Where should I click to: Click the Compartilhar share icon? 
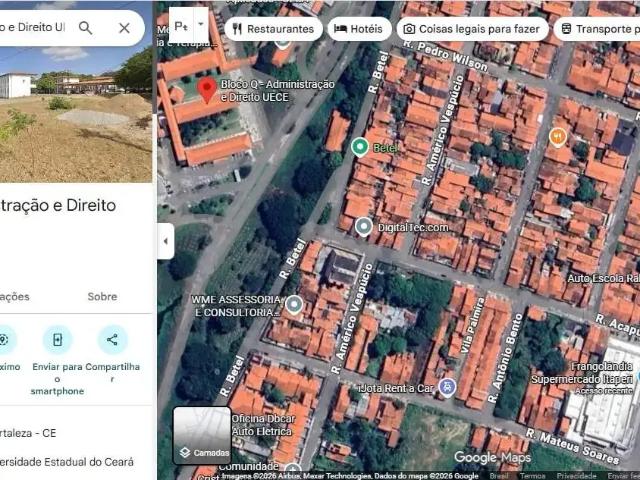tap(112, 340)
